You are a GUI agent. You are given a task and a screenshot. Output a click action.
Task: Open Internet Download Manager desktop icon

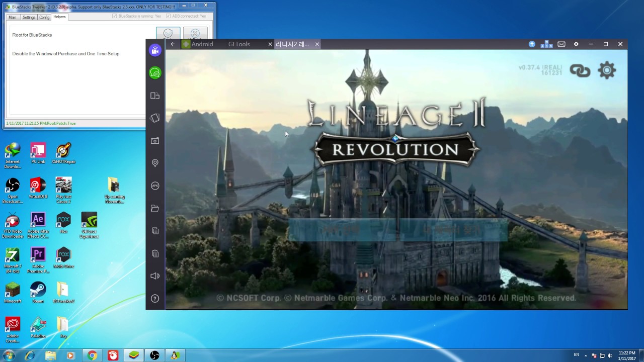click(13, 156)
